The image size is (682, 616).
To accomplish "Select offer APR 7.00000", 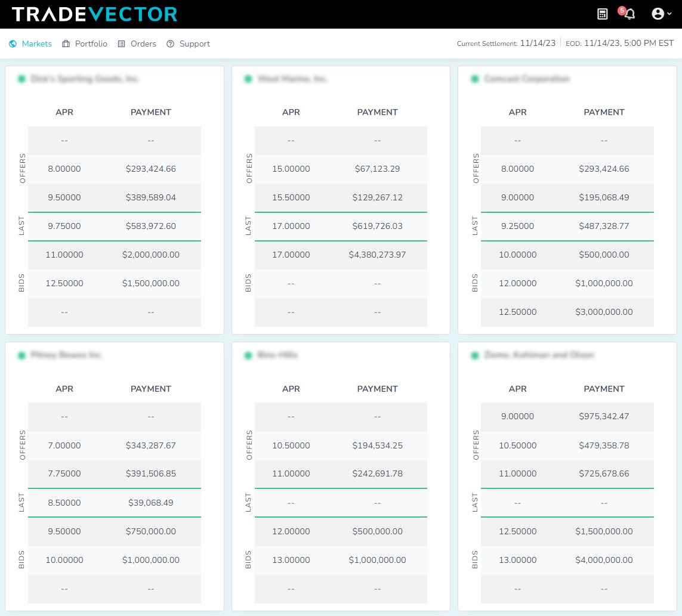I will tap(64, 445).
